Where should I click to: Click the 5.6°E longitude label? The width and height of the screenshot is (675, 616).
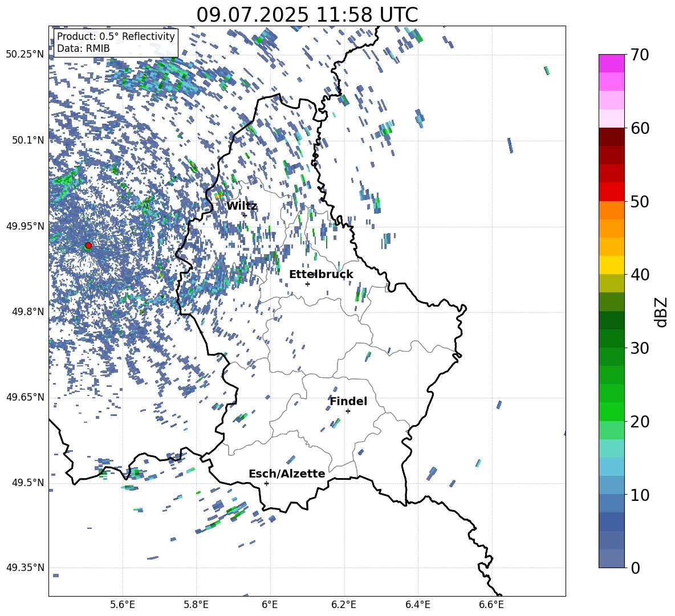(x=123, y=605)
